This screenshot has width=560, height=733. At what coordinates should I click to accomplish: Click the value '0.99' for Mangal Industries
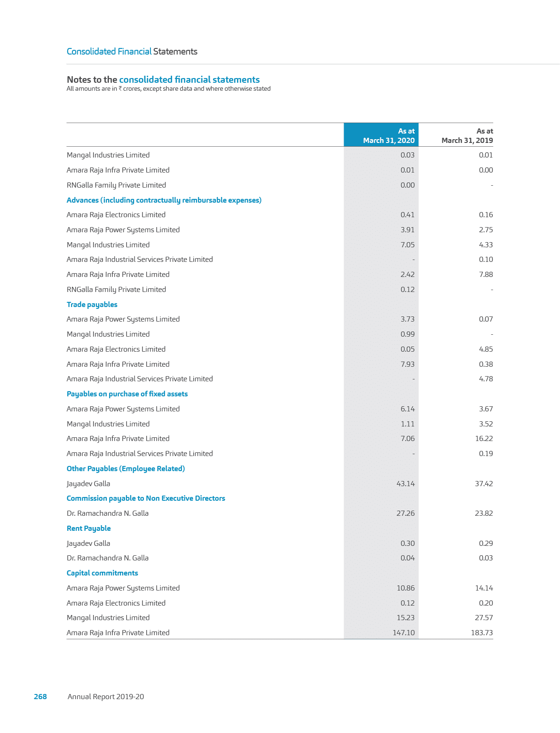(x=408, y=334)
